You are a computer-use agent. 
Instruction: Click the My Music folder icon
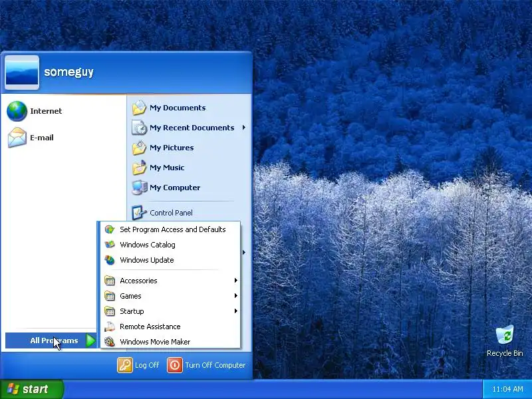[139, 168]
